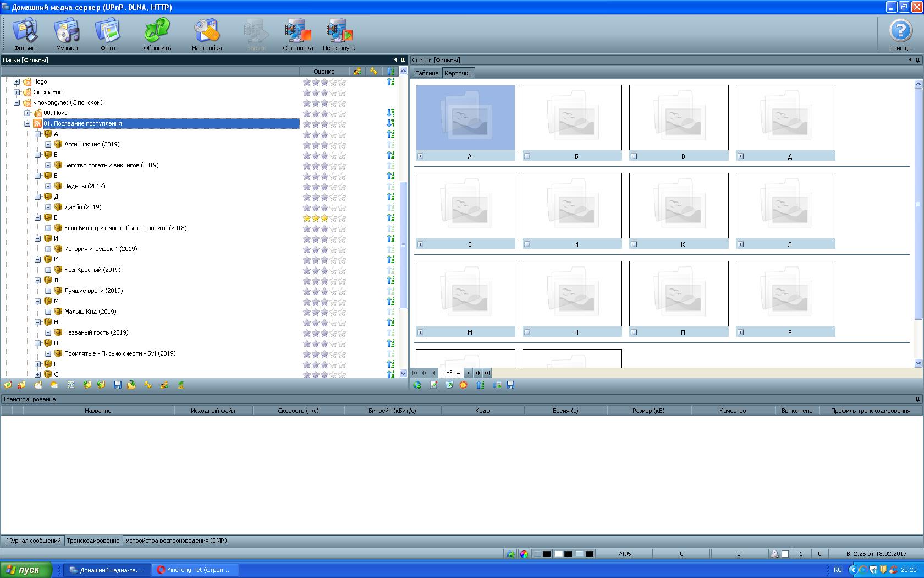
Task: Stop the server with Остановка
Action: click(298, 34)
